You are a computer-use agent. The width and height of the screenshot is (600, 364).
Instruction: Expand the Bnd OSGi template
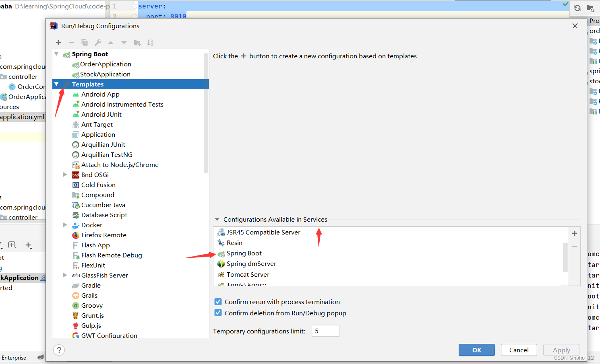pyautogui.click(x=65, y=175)
